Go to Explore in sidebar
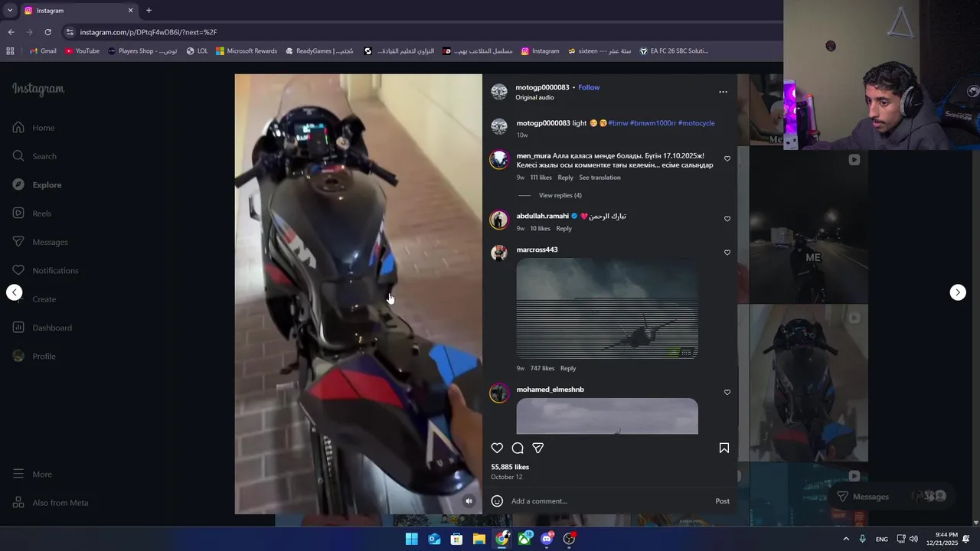This screenshot has height=551, width=980. tap(37, 185)
